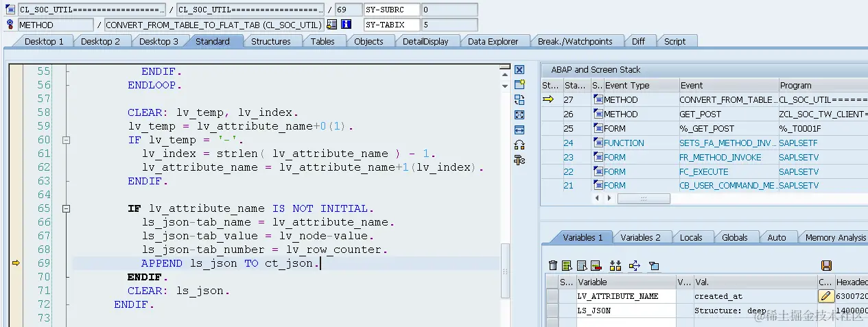Image resolution: width=868 pixels, height=327 pixels.
Task: Select the row selector of LV_ATTRIBUTE_NAME
Action: pos(552,296)
